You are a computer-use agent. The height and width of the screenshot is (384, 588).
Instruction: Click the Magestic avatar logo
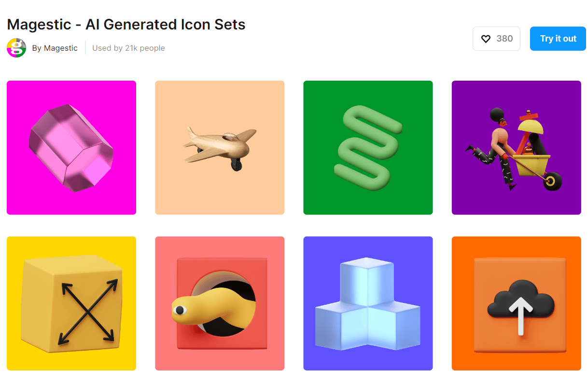pos(16,48)
